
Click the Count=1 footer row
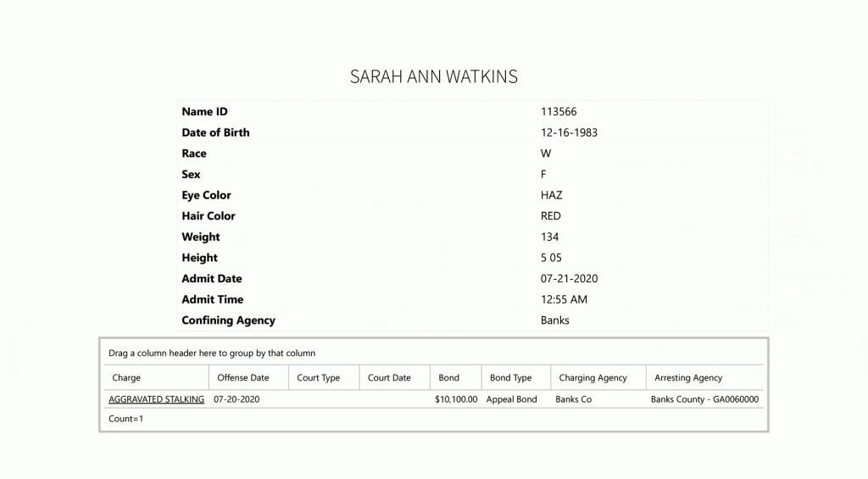click(x=433, y=419)
